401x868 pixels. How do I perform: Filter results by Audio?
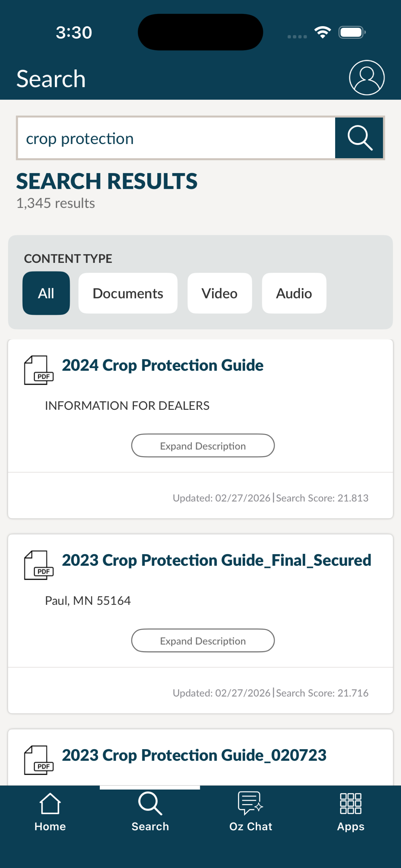(294, 293)
